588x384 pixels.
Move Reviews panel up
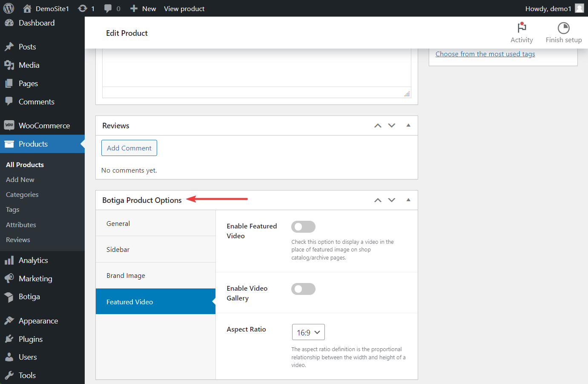378,126
